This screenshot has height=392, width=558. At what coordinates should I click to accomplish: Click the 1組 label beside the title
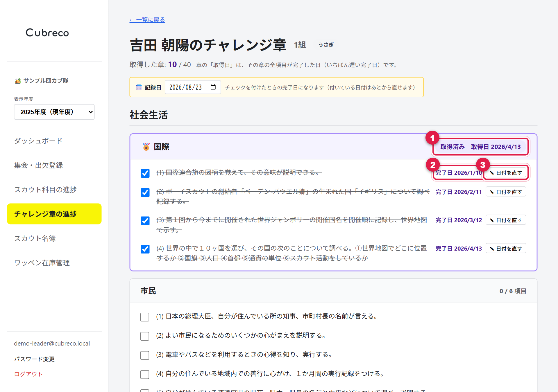point(300,45)
